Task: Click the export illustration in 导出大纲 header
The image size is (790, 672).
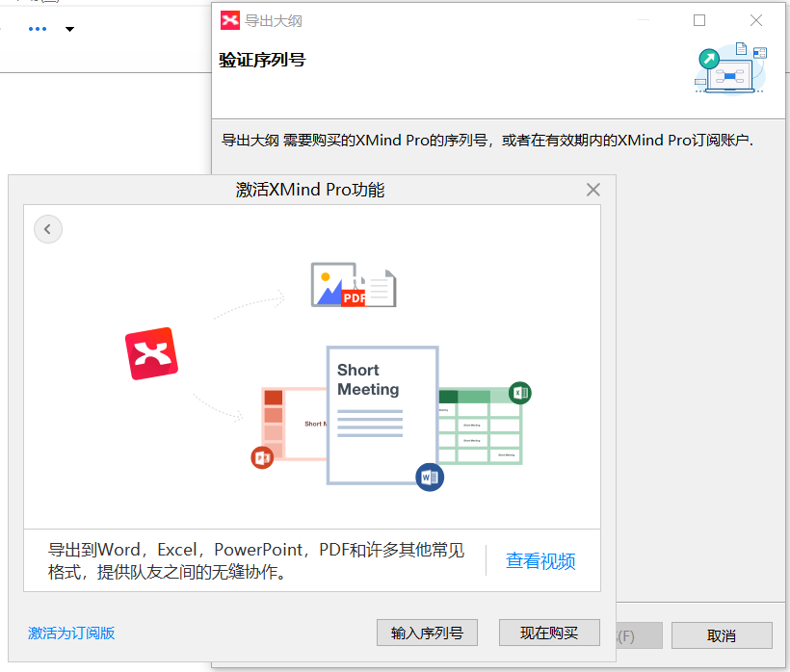Action: pyautogui.click(x=730, y=68)
